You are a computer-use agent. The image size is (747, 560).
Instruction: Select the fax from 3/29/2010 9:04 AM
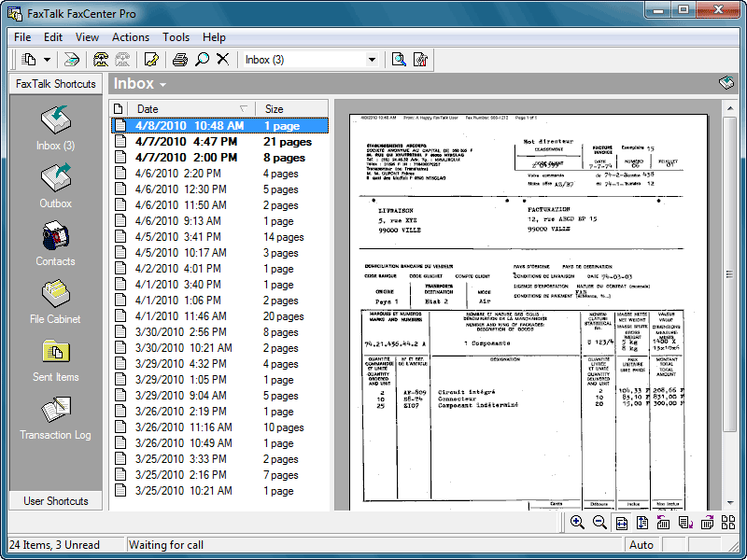click(x=219, y=396)
